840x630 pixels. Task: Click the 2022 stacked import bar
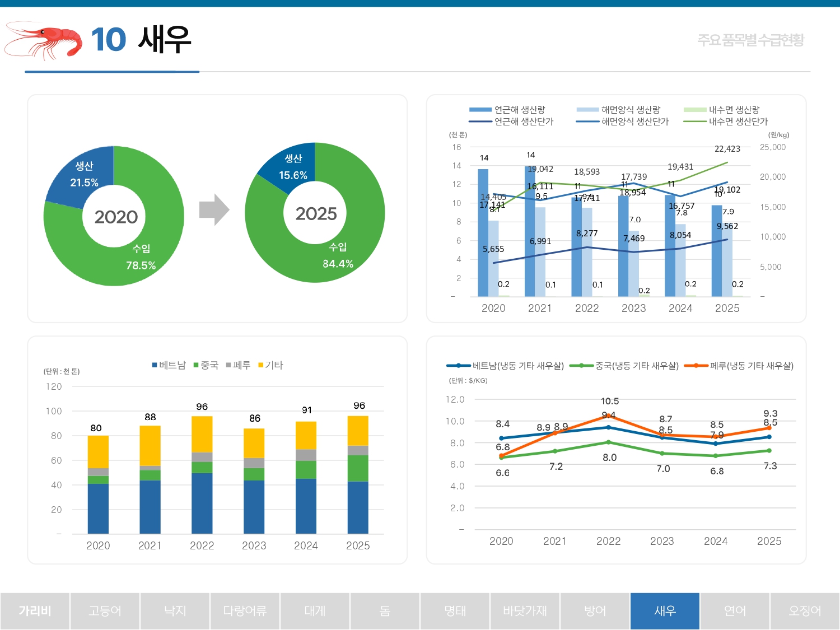coord(202,475)
